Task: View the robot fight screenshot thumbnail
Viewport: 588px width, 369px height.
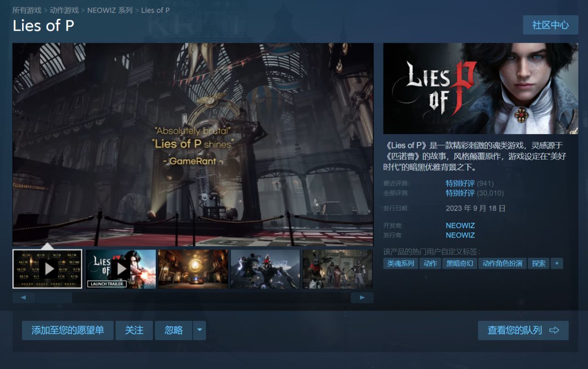Action: (x=265, y=269)
